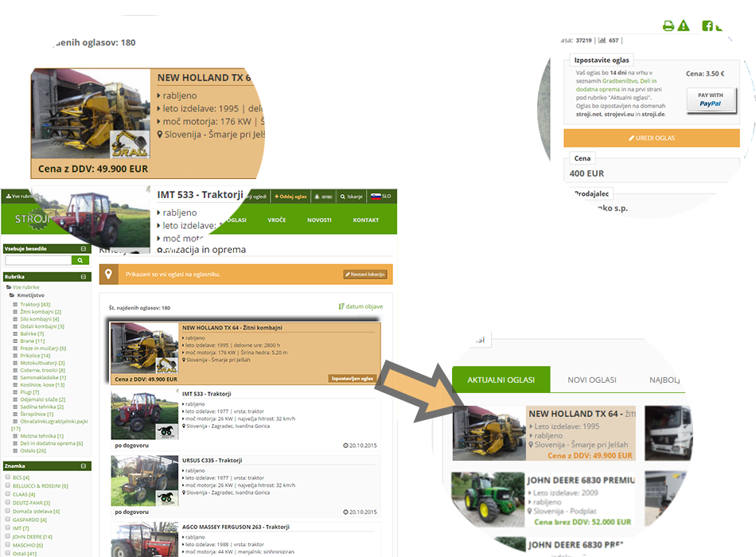
Task: Collapse the Znamka filter panel
Action: click(84, 465)
